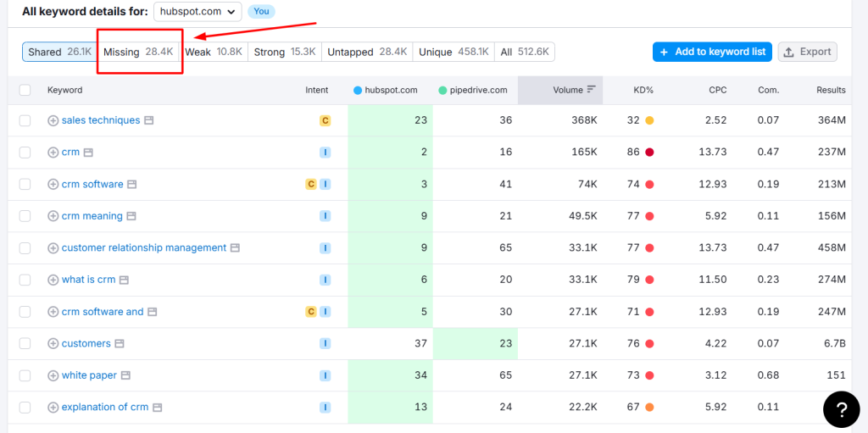Switch to the Unique 458.1K tab
The width and height of the screenshot is (868, 433).
pos(454,52)
